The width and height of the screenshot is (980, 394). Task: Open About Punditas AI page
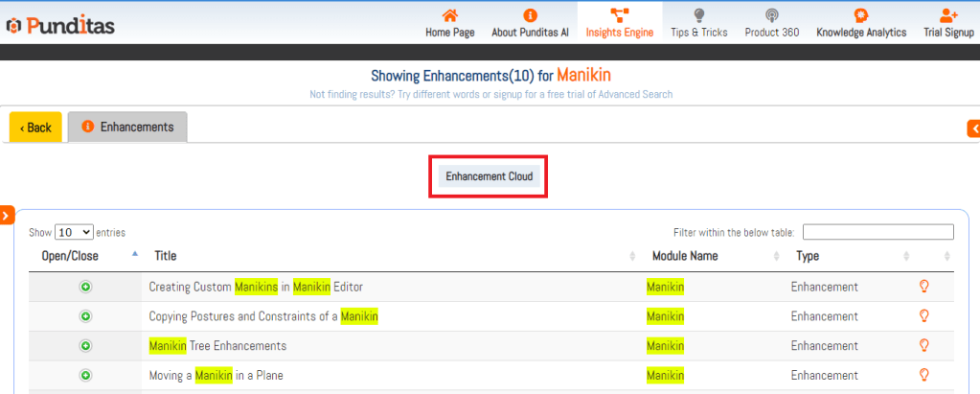click(530, 23)
